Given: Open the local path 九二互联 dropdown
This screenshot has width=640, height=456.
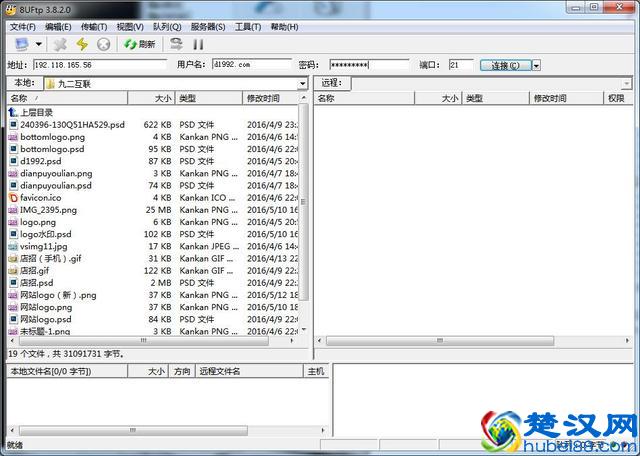Looking at the screenshot, I should (304, 83).
